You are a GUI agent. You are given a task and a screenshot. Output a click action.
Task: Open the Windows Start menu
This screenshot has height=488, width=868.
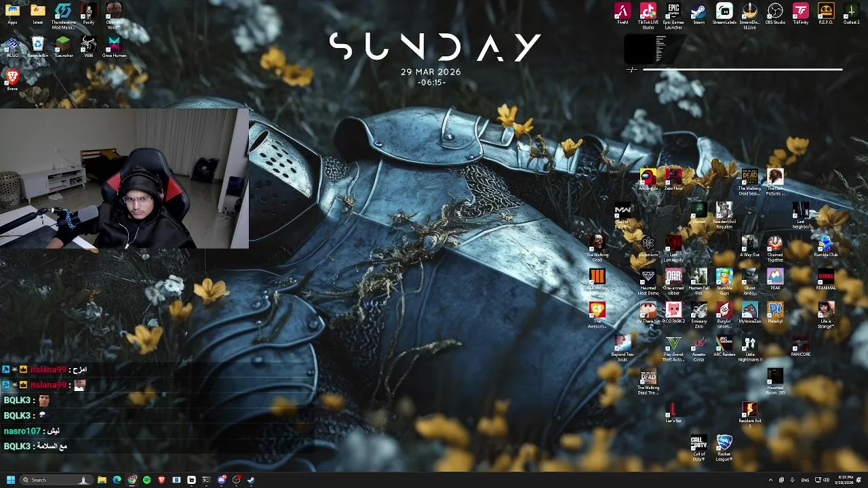point(11,480)
